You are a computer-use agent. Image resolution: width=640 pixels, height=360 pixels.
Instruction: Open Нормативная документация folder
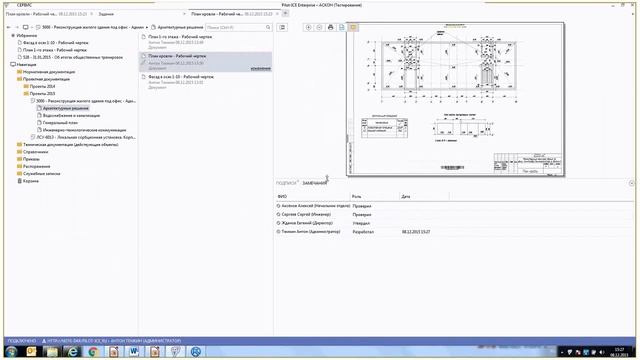pyautogui.click(x=49, y=72)
